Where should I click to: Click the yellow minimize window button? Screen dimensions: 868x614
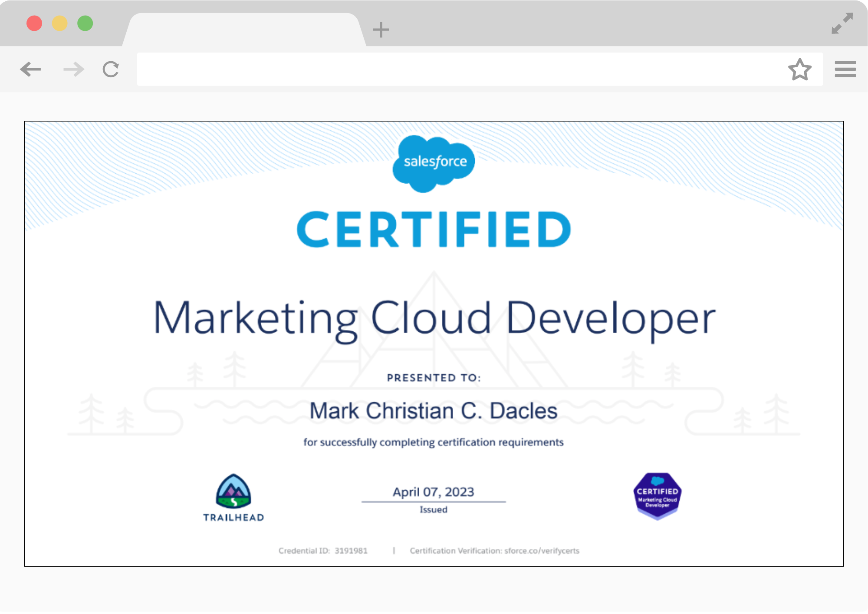tap(60, 23)
